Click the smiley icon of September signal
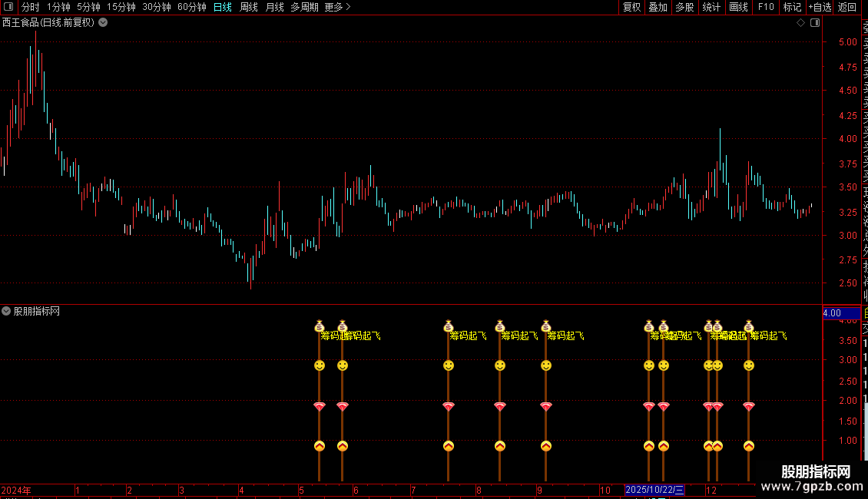The width and height of the screenshot is (868, 499). pos(546,365)
